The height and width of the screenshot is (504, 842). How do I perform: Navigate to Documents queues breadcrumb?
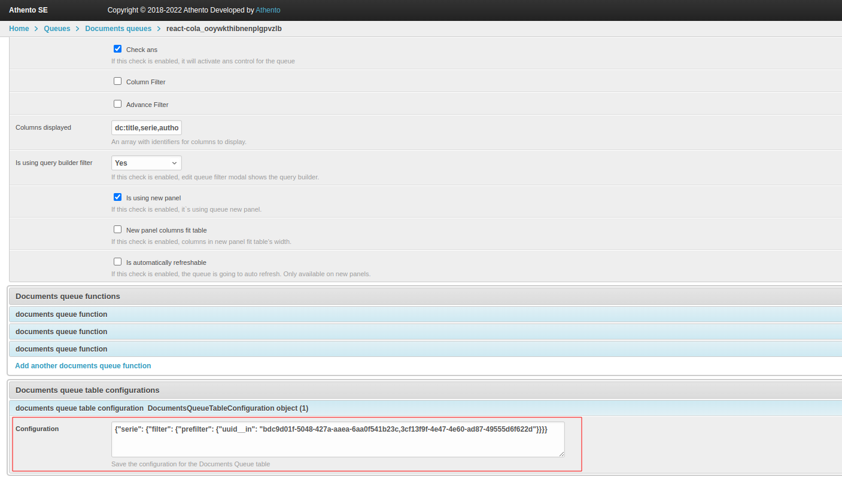118,29
